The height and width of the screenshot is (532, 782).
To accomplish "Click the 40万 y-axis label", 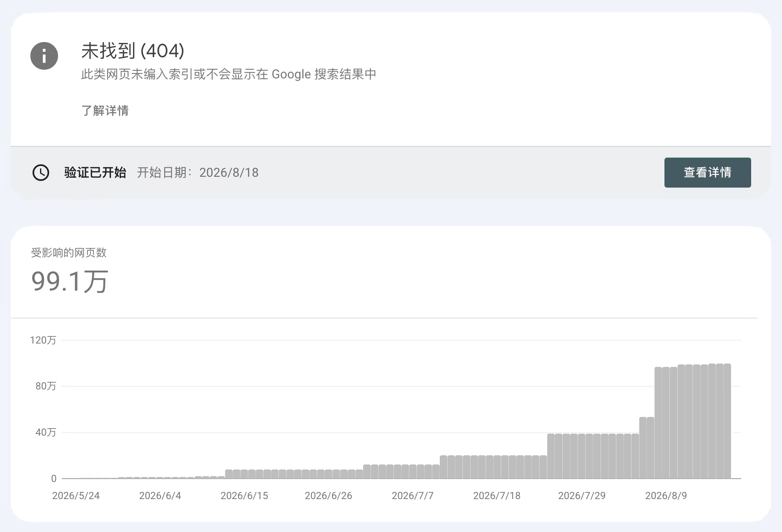I will pos(45,432).
